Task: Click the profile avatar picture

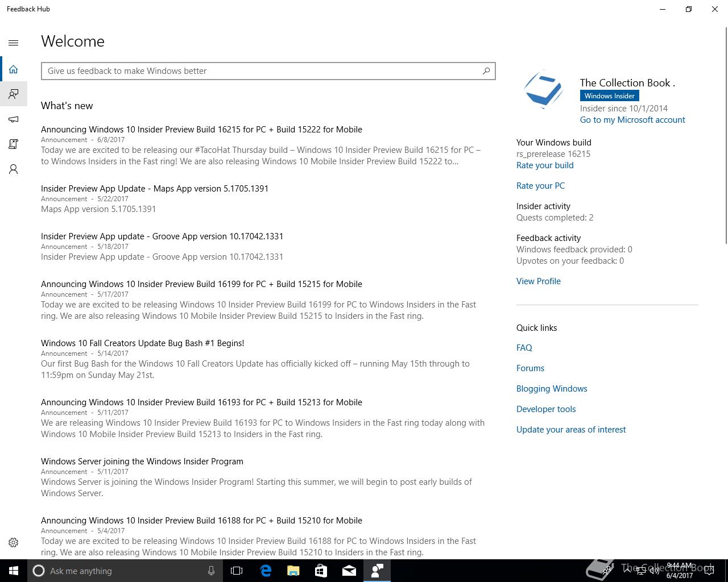Action: 544,89
